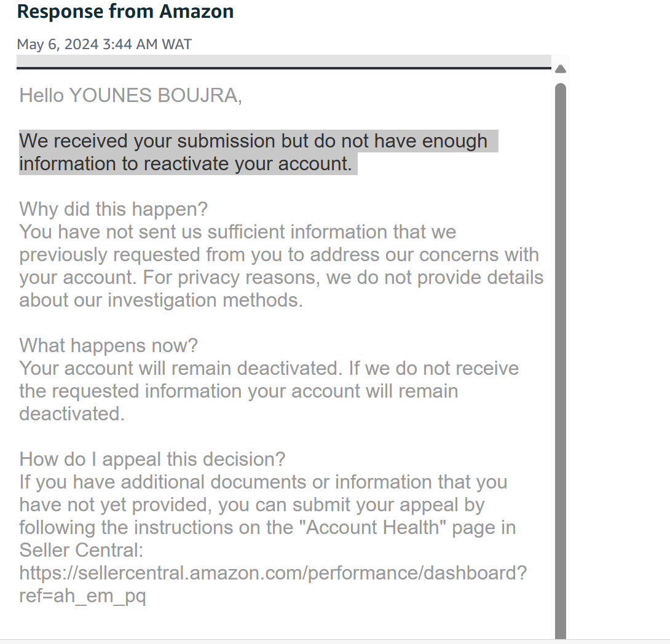
Task: Click the What happens now? heading
Action: pos(109,345)
